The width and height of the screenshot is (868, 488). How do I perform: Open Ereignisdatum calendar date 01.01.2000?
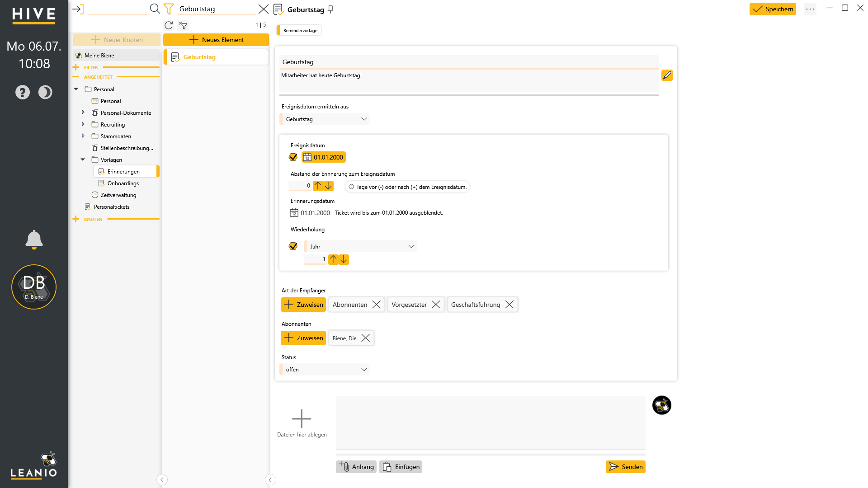point(324,157)
